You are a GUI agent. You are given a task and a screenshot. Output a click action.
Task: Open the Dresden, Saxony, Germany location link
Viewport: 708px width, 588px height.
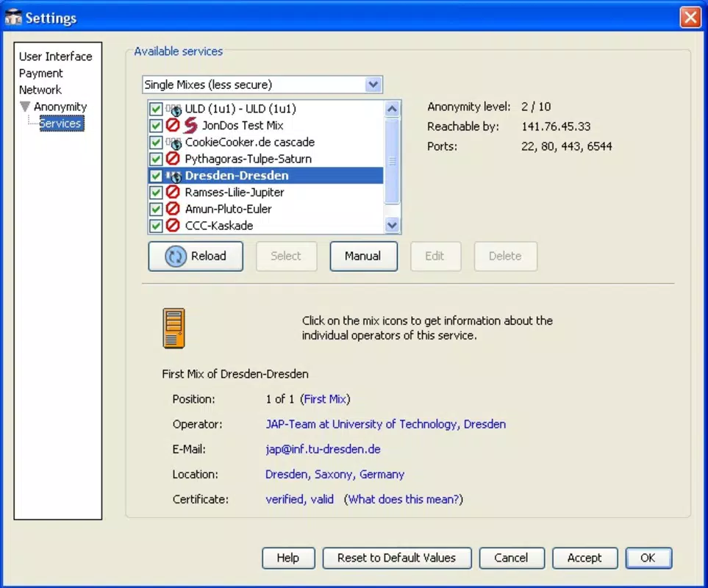[335, 474]
